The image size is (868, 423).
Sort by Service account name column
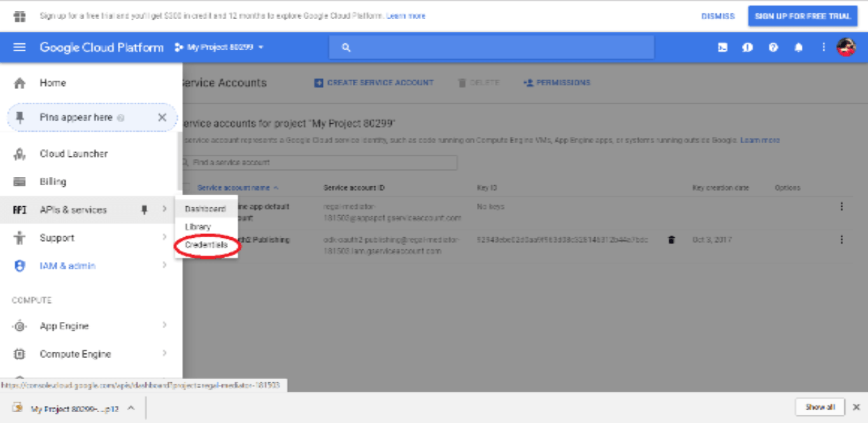(x=238, y=188)
